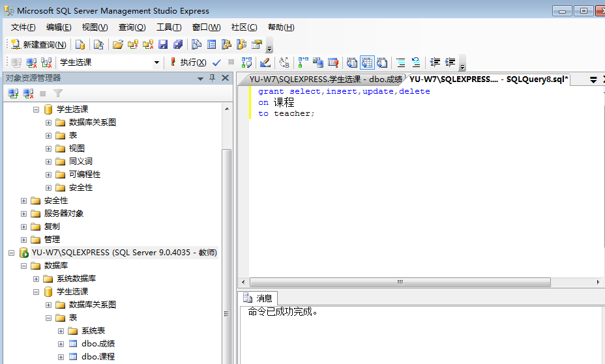Switch results to grid output
This screenshot has height=364, width=605.
pyautogui.click(x=367, y=63)
